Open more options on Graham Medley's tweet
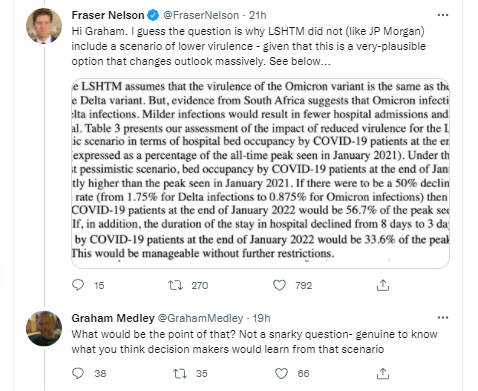The width and height of the screenshot is (478, 391). [x=442, y=318]
